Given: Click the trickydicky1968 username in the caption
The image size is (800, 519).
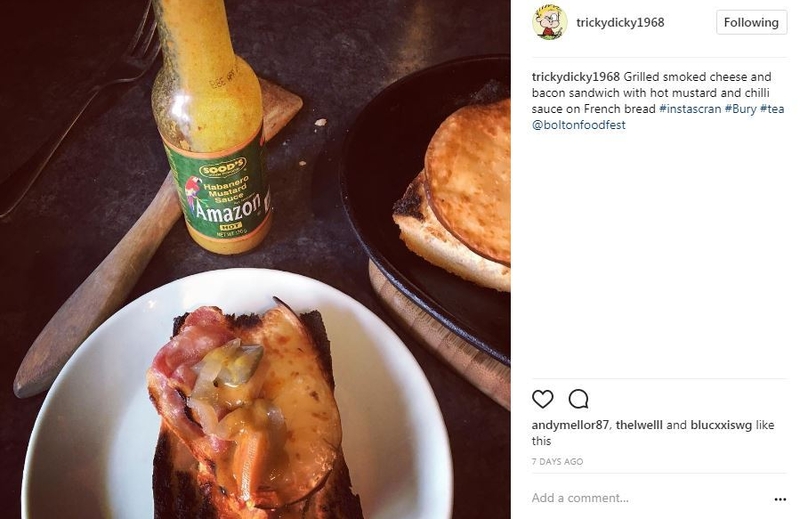Looking at the screenshot, I should coord(575,76).
